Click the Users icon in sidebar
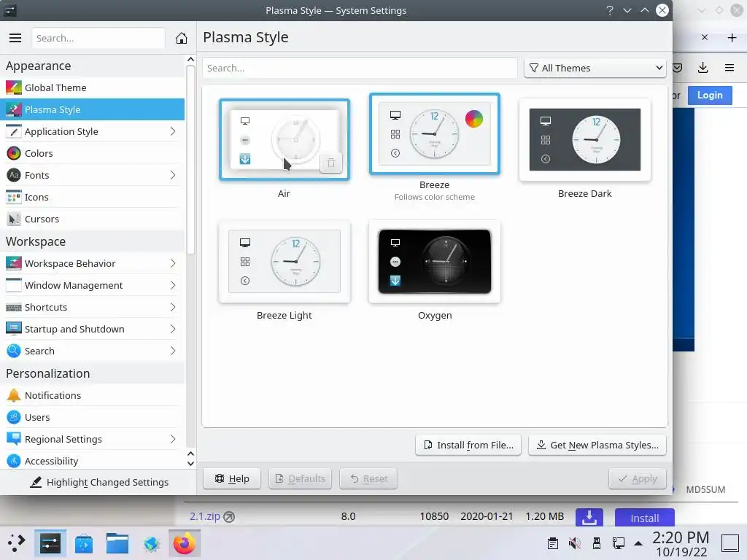This screenshot has height=560, width=747. pos(13,417)
